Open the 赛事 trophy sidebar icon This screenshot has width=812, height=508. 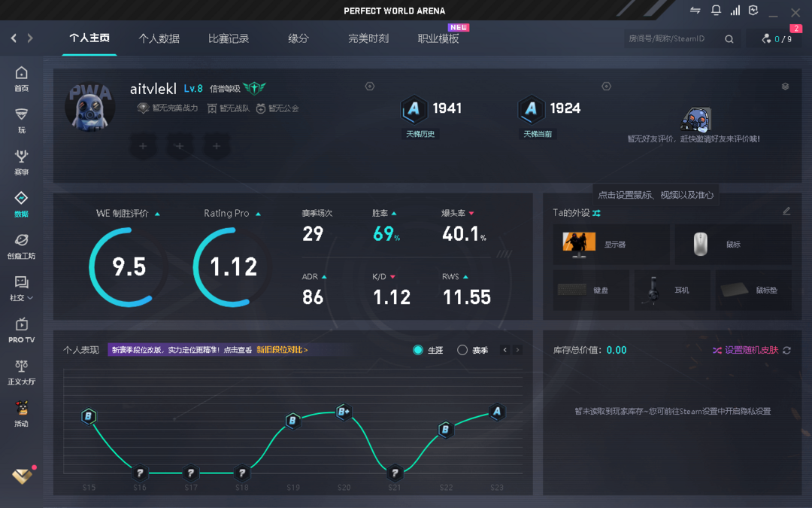pos(21,161)
